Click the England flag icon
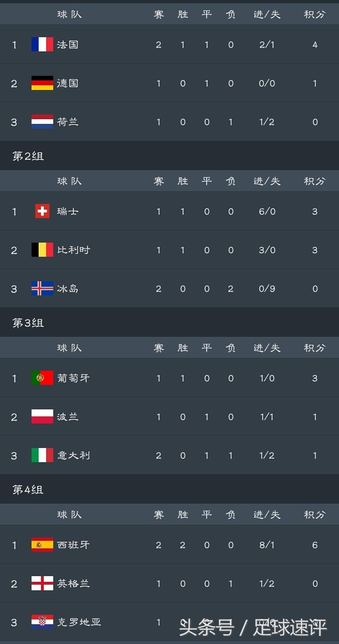Image resolution: width=339 pixels, height=644 pixels. pyautogui.click(x=42, y=584)
